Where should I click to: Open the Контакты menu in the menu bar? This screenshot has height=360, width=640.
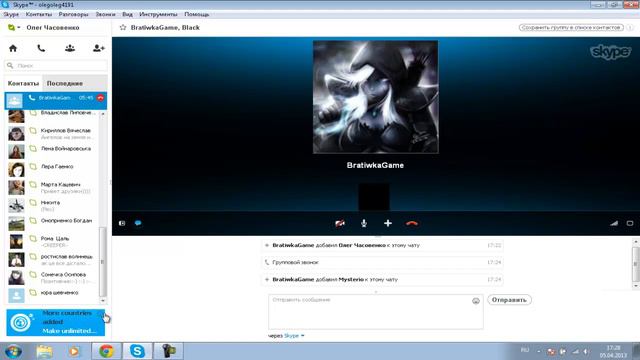(39, 14)
